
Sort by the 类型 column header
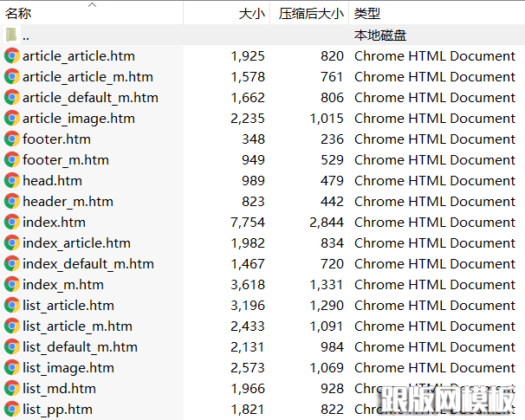(x=367, y=14)
